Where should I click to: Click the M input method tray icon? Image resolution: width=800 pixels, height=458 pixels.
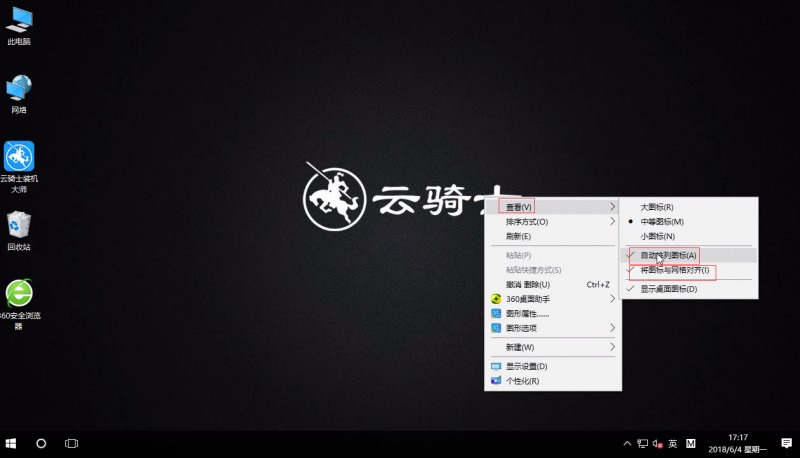pos(690,444)
